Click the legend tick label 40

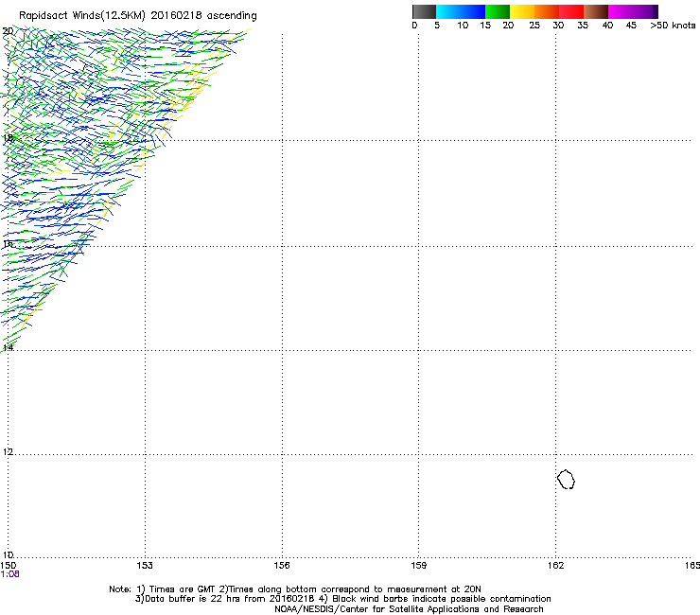[607, 26]
